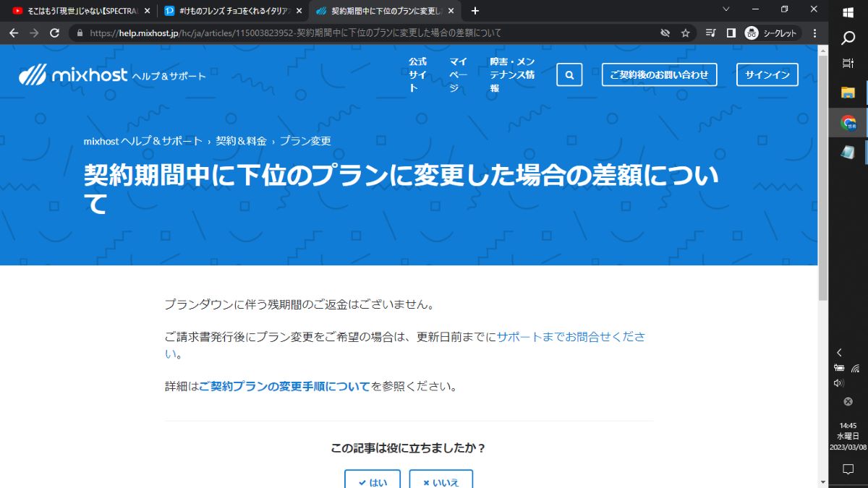Open 障害・メンテナンス情報 header link
Image resolution: width=868 pixels, height=488 pixels.
[x=512, y=74]
